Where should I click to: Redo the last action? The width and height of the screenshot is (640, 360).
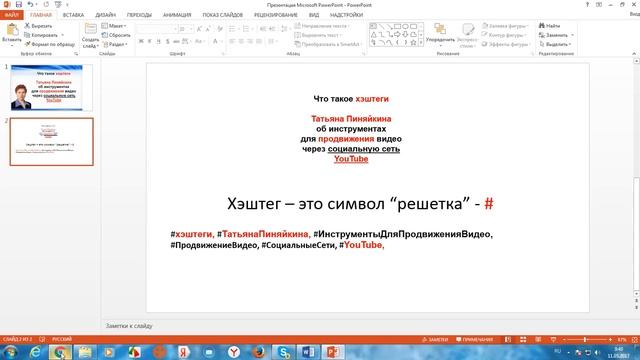click(46, 4)
